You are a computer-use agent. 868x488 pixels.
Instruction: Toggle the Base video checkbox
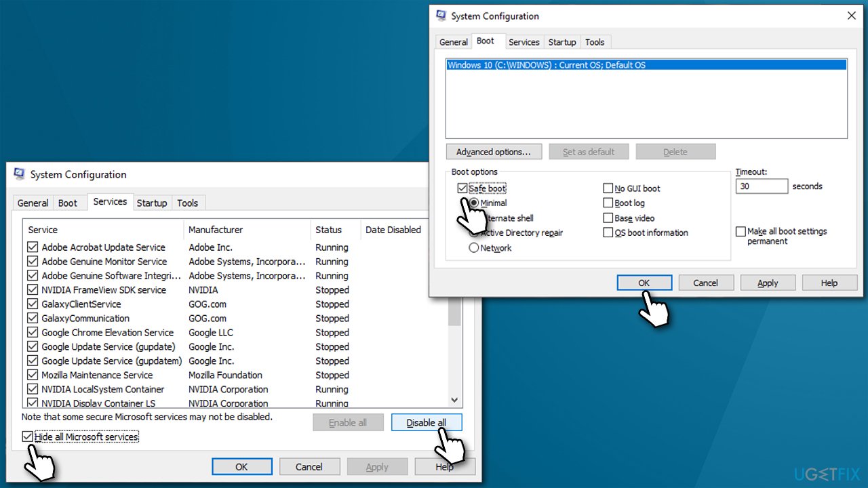point(608,218)
